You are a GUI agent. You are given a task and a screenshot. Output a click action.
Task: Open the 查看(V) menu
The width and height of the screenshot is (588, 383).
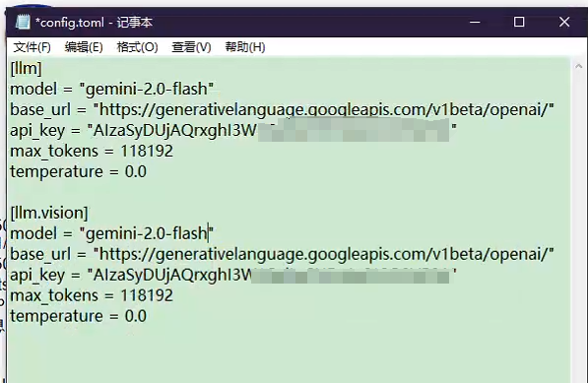(191, 47)
